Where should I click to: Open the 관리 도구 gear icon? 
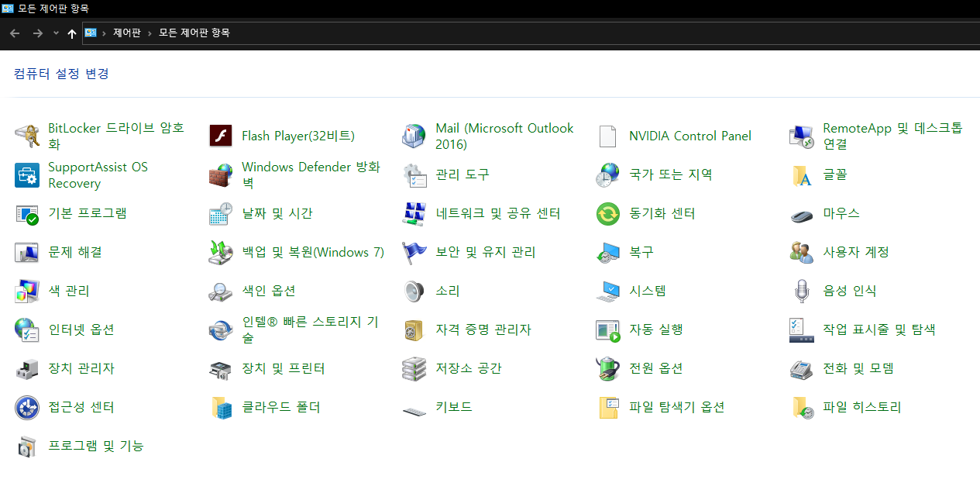[414, 175]
